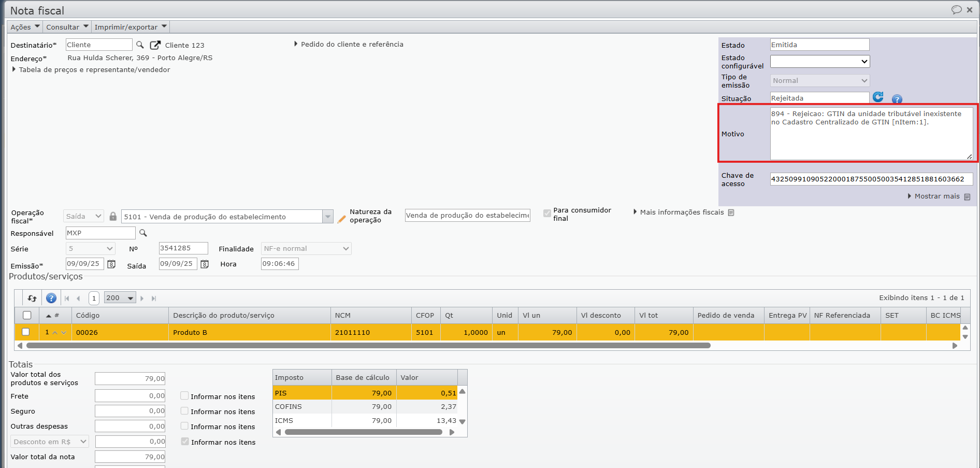Check Informar nos itens for Frete
980x468 pixels.
coord(184,396)
